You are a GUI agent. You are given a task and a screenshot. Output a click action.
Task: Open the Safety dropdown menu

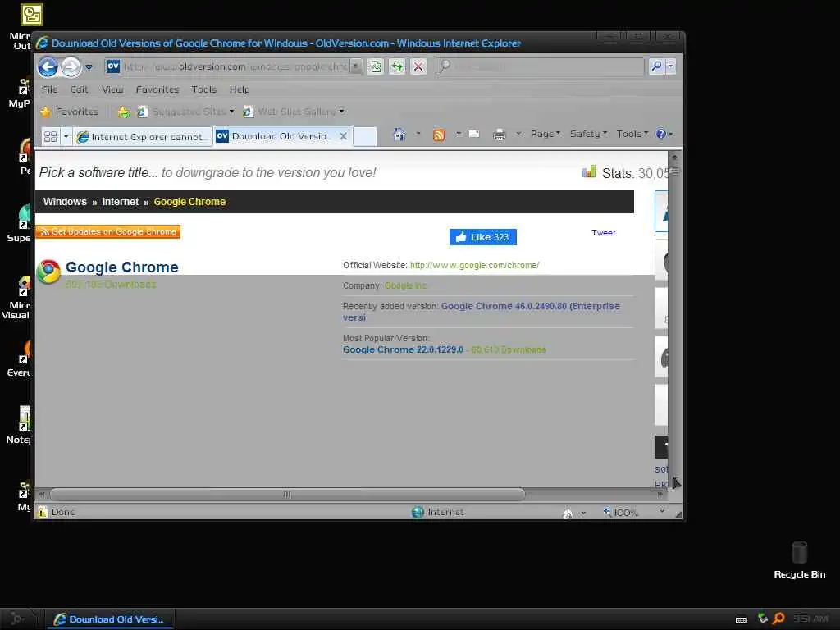(x=587, y=134)
